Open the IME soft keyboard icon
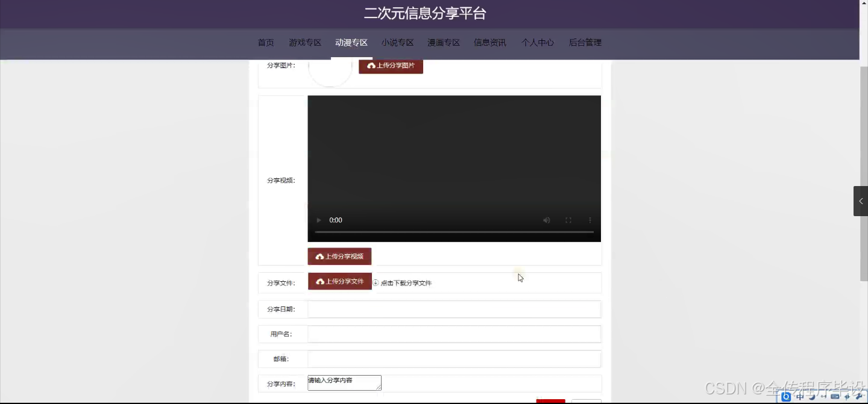The height and width of the screenshot is (404, 868). [x=835, y=397]
